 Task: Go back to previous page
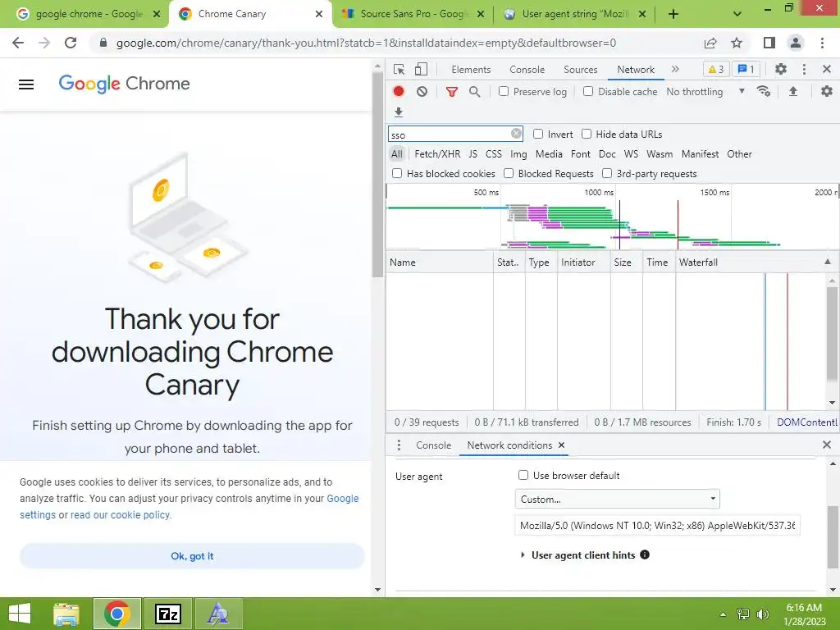pos(18,43)
